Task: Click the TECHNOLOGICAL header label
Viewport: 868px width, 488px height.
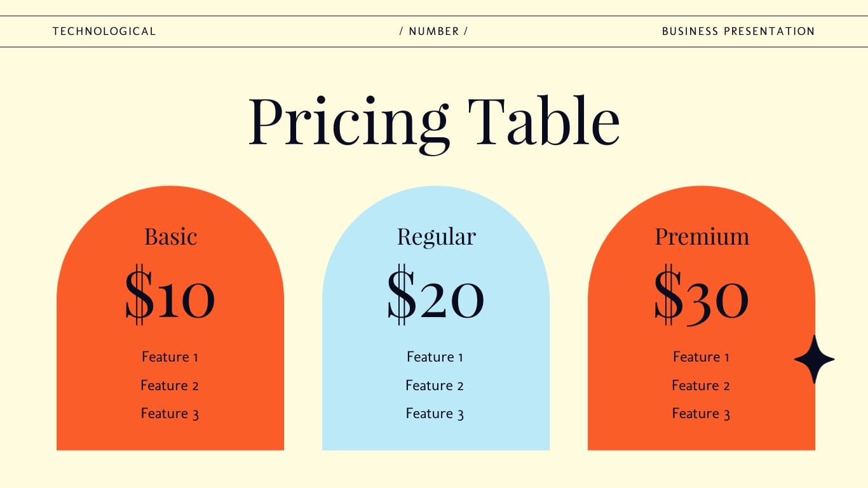Action: click(104, 31)
